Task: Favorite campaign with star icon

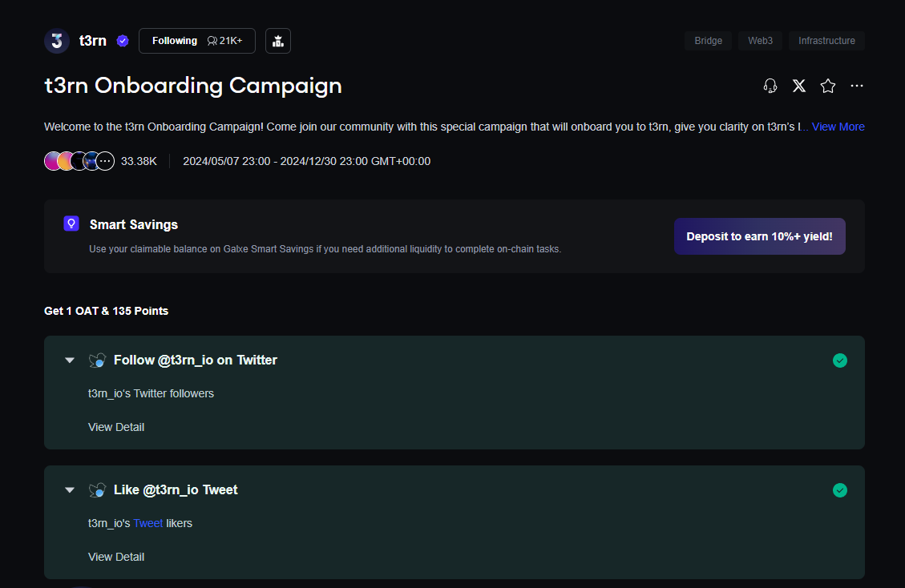Action: (828, 86)
